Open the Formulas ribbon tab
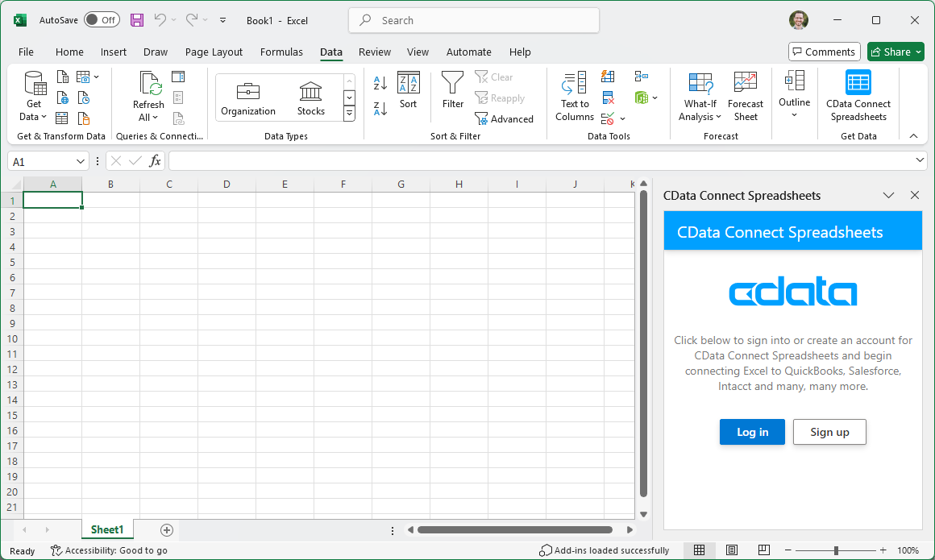935x560 pixels. click(281, 52)
